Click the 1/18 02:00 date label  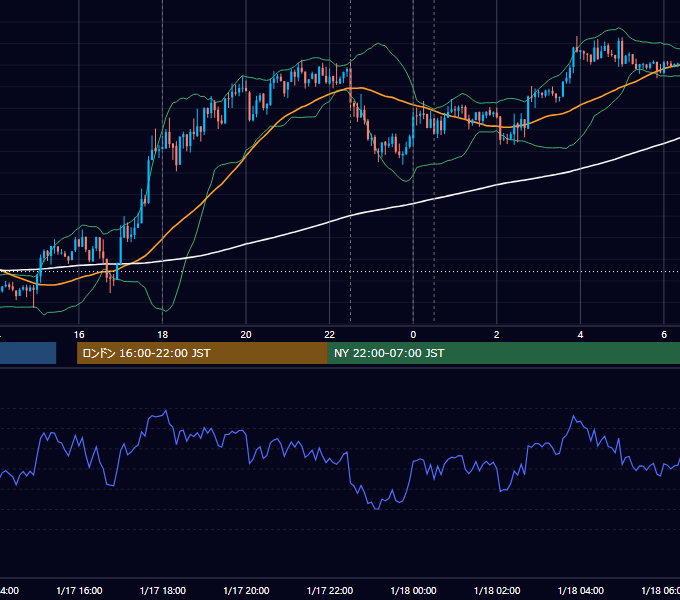click(x=497, y=590)
